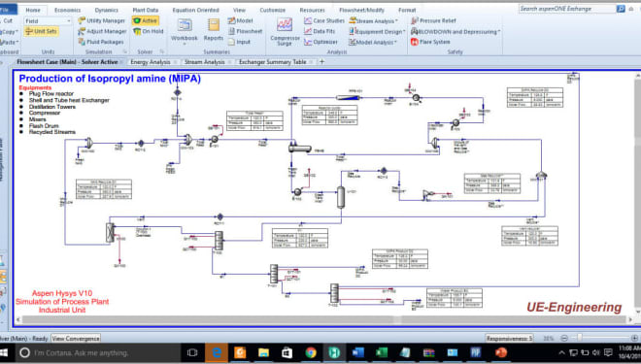Open Google Chrome from the taskbar

(x=311, y=352)
